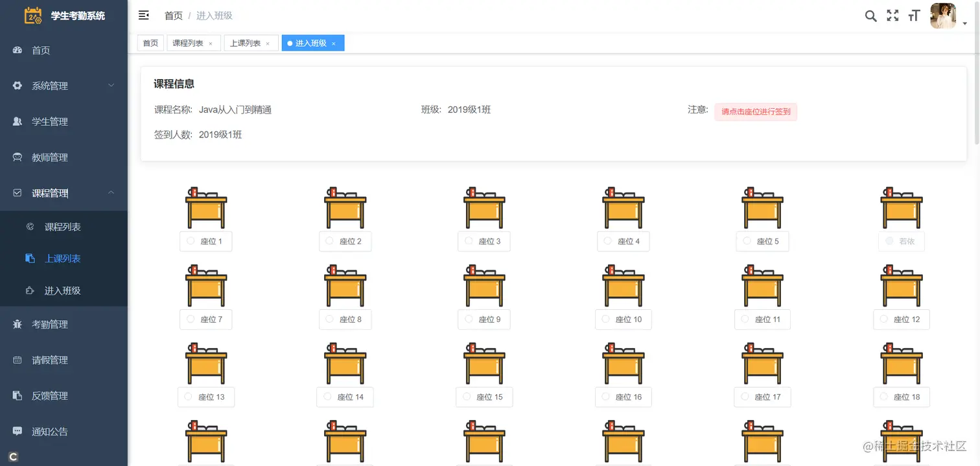Select the radio button for 座位 10
Viewport: 980px width, 466px height.
pyautogui.click(x=606, y=319)
